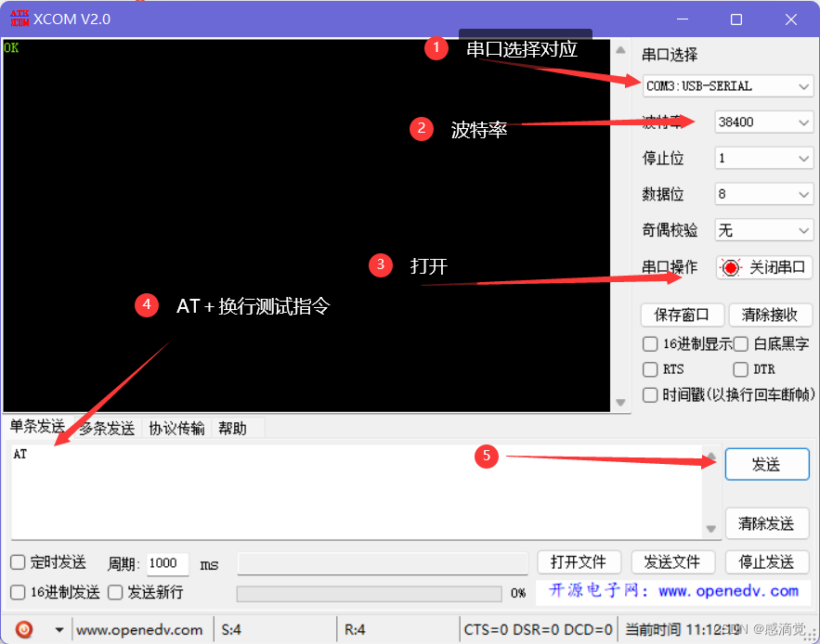Click the 发送 button
This screenshot has width=820, height=644.
pos(767,464)
